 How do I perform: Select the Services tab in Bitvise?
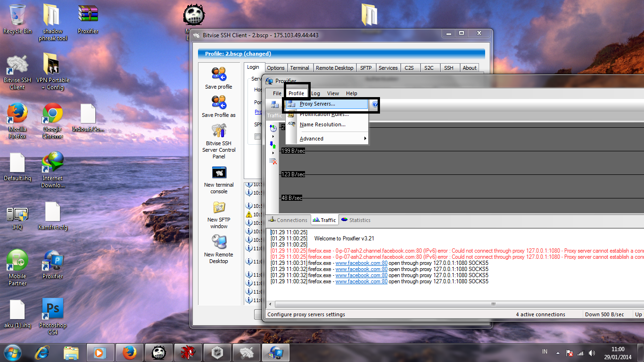[388, 68]
